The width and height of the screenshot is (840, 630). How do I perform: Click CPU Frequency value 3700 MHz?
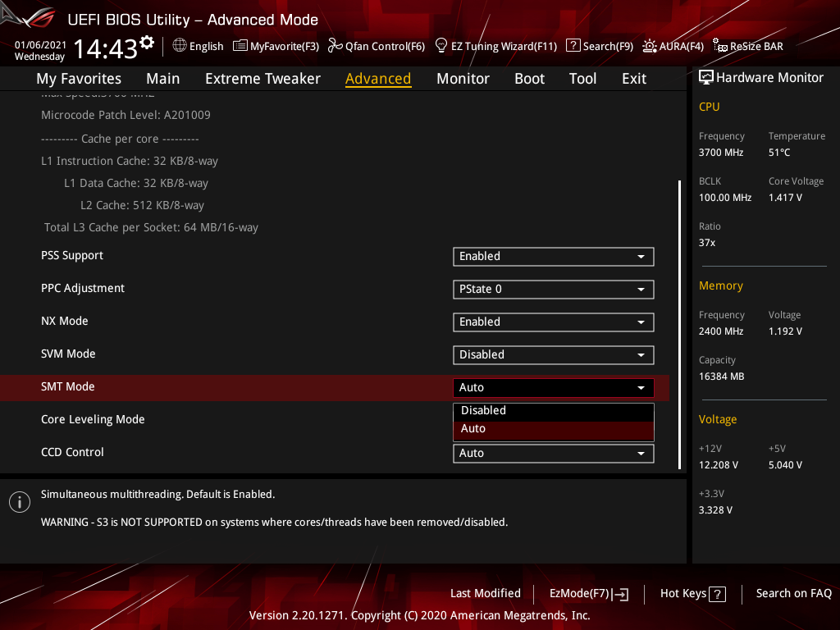point(720,153)
